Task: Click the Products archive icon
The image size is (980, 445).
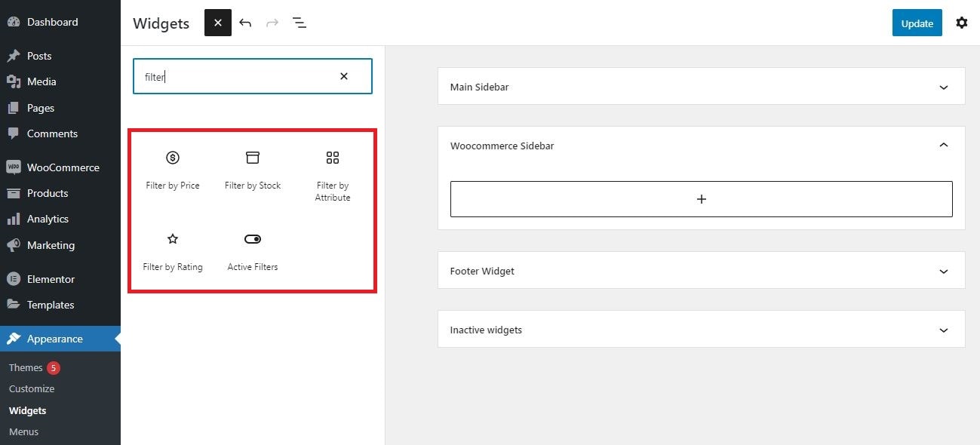Action: tap(14, 193)
